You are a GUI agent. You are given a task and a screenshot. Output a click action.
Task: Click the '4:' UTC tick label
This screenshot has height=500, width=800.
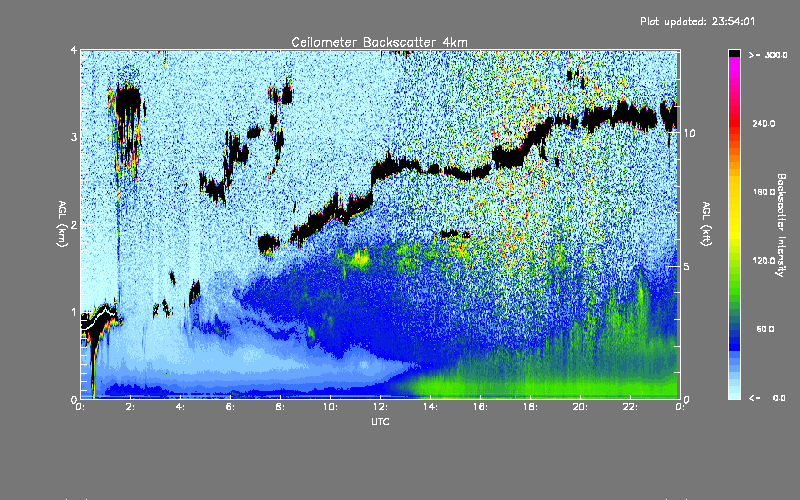[x=180, y=407]
